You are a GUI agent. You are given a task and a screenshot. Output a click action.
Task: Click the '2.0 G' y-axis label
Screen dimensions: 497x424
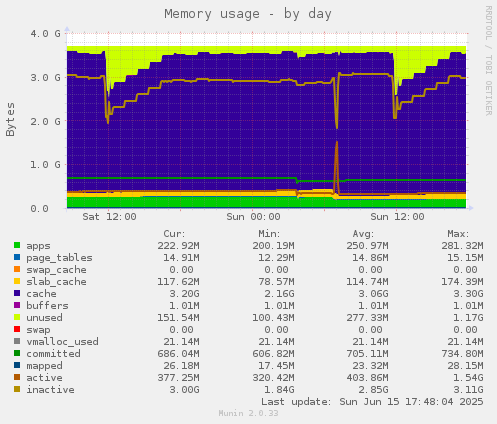[x=46, y=121]
